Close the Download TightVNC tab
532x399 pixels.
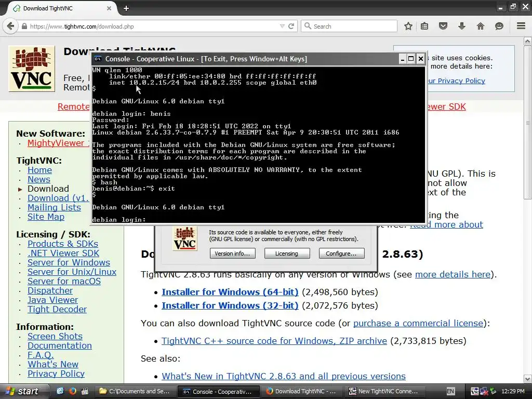109,8
